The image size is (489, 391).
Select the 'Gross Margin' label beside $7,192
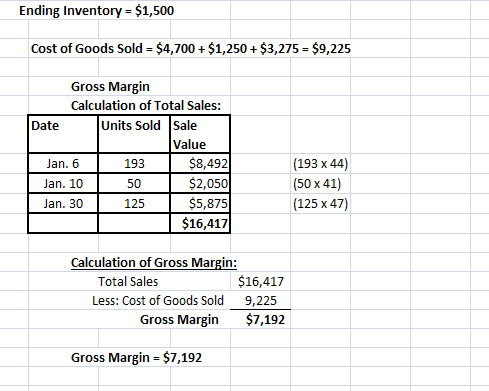click(179, 320)
